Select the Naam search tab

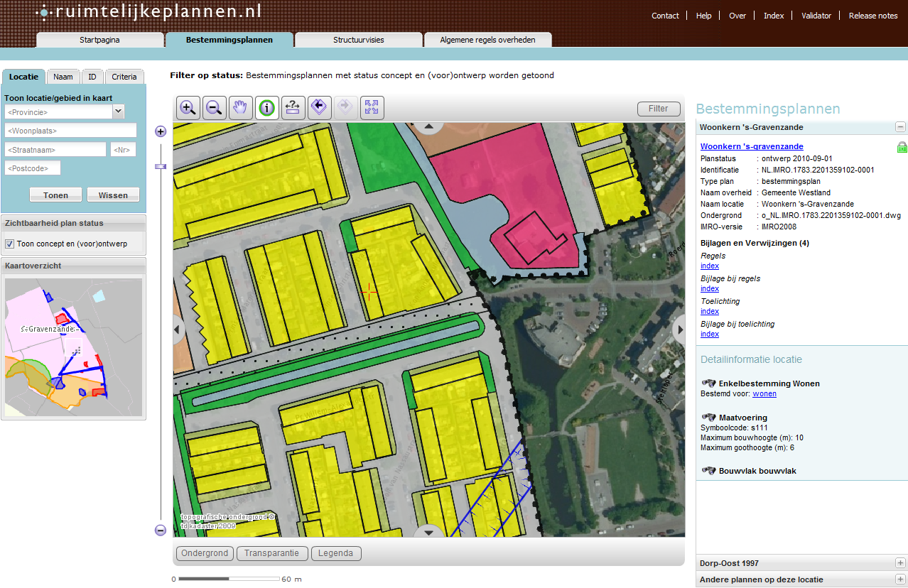pyautogui.click(x=63, y=77)
